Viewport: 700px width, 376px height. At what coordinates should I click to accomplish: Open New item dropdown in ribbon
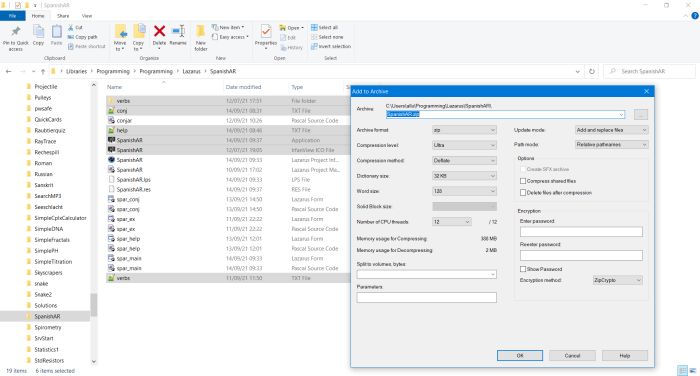[x=228, y=28]
